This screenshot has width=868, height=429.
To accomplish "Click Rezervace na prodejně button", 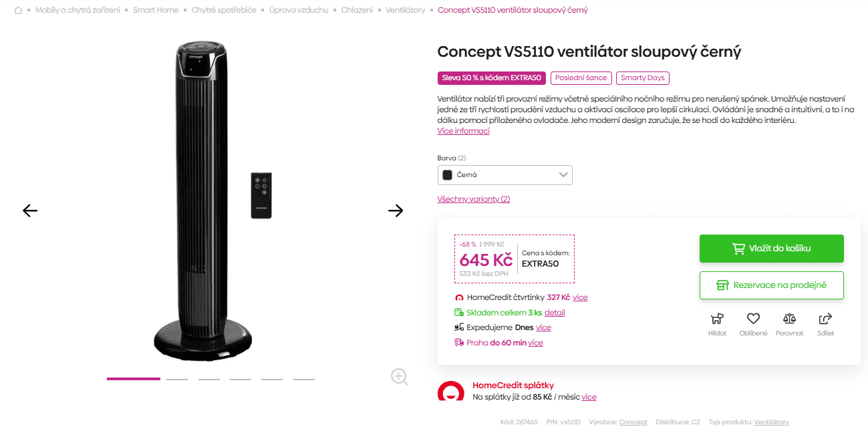I will 772,285.
